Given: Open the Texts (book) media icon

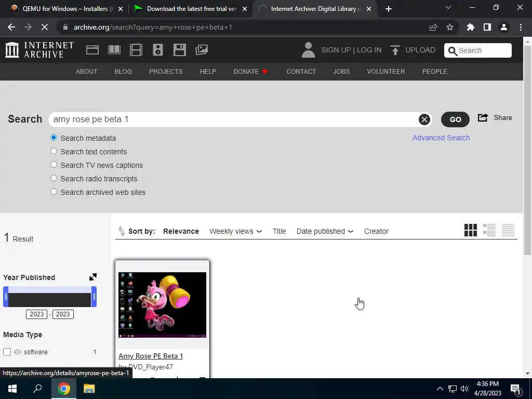Looking at the screenshot, I should coord(114,50).
